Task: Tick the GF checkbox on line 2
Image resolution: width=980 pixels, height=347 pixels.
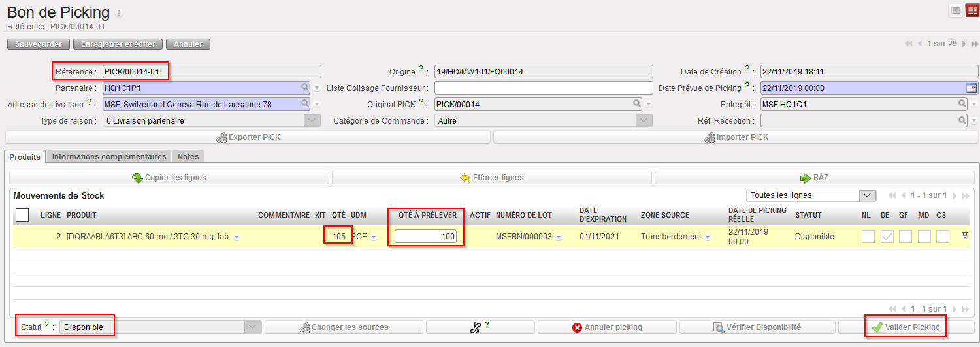Action: tap(905, 237)
